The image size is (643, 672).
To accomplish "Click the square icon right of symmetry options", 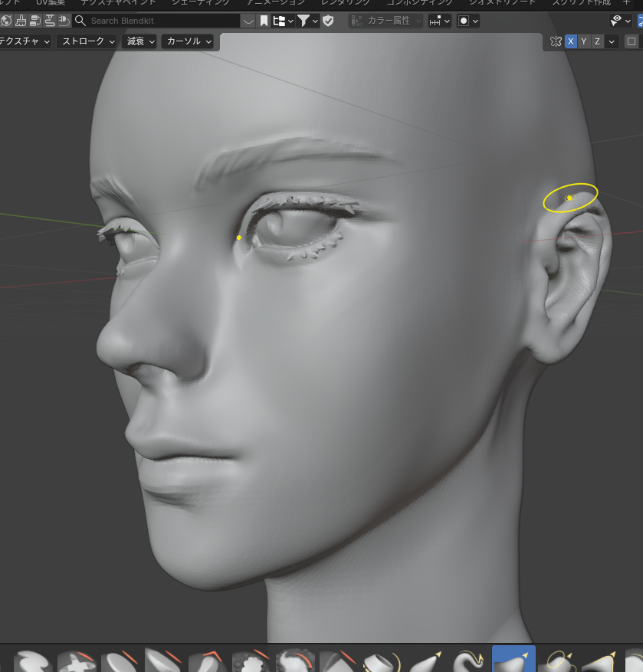I will 632,41.
